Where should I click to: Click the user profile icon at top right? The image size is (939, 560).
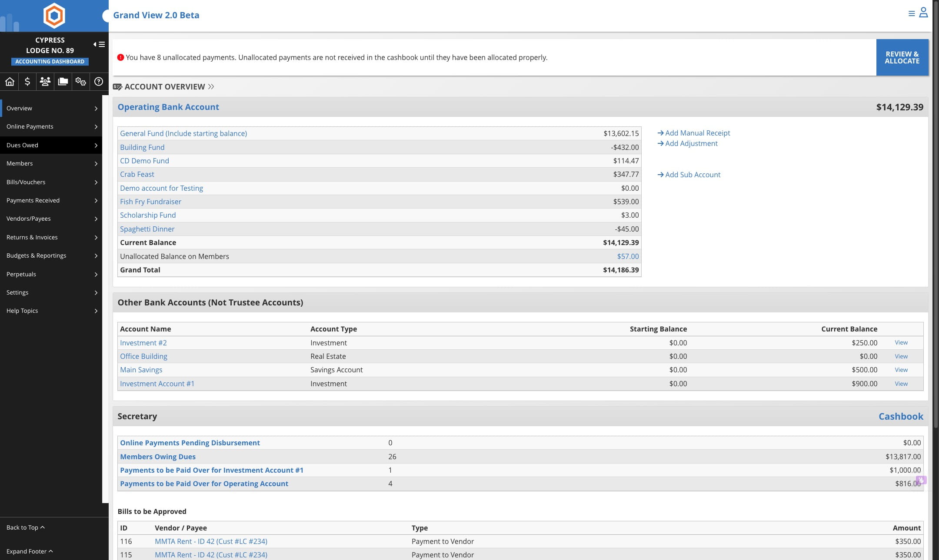(x=923, y=13)
